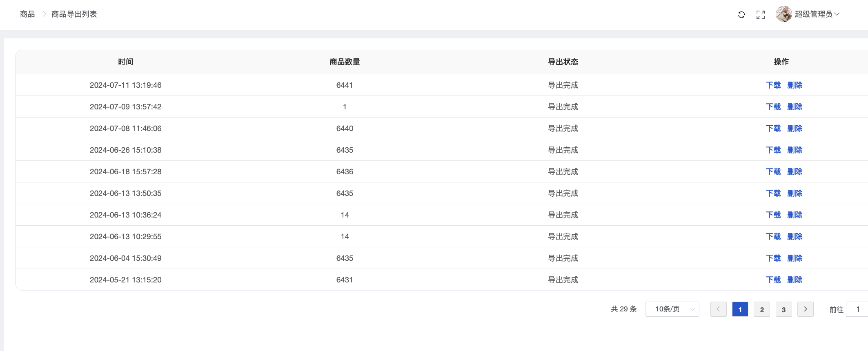Delete the 2024-06-26 15:10:38 export record
Viewport: 868px width, 351px height.
(795, 150)
